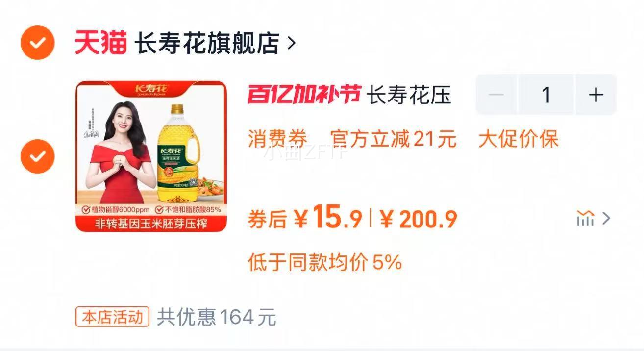This screenshot has height=351, width=644.
Task: Decrease quantity with minus button
Action: click(x=496, y=94)
